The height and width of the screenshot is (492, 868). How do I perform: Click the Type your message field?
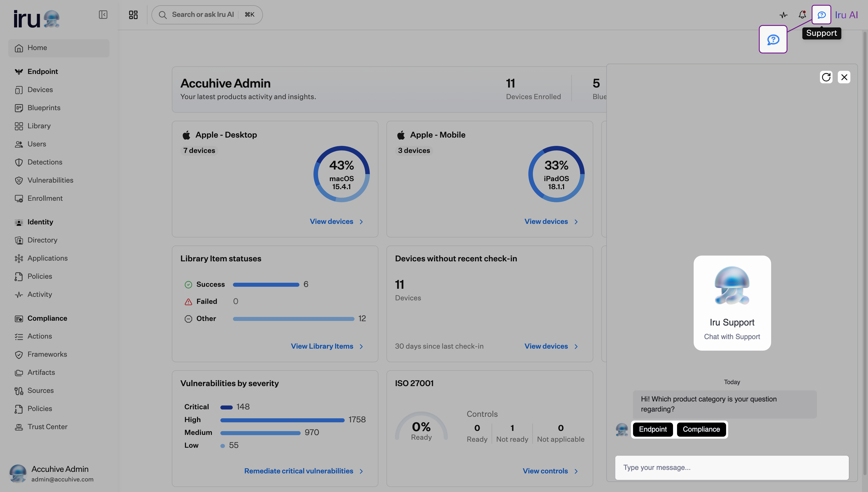pyautogui.click(x=732, y=468)
